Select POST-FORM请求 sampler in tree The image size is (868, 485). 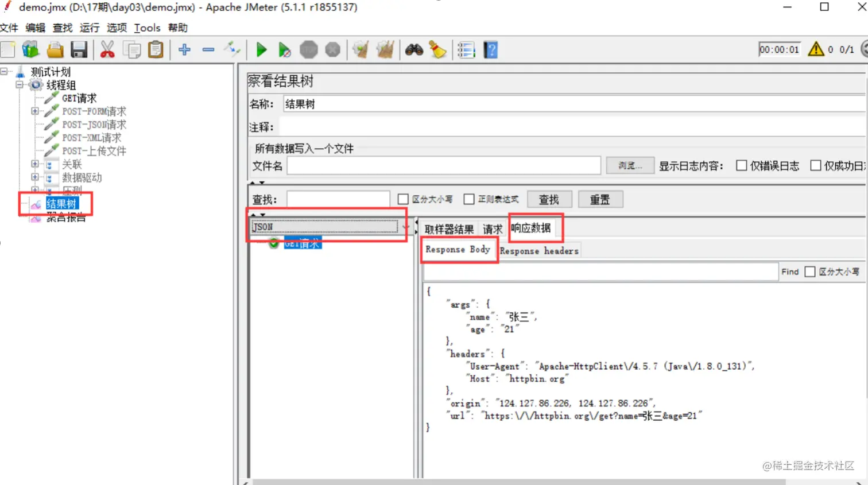coord(94,111)
